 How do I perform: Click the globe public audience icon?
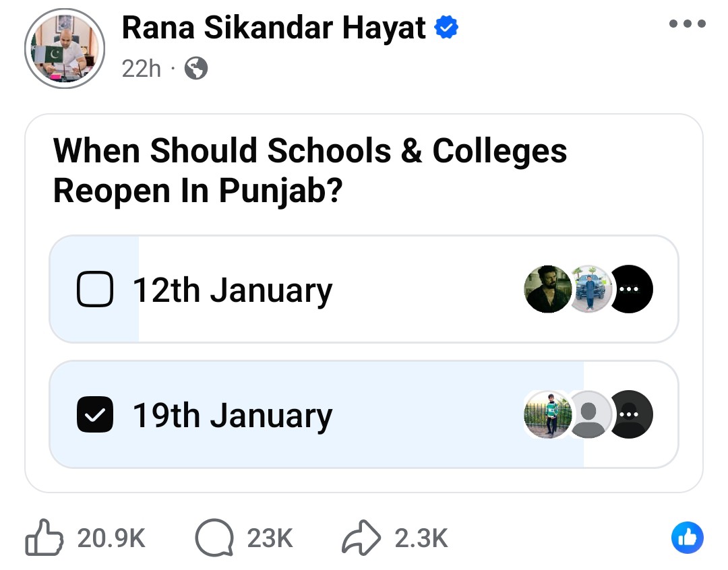point(196,68)
